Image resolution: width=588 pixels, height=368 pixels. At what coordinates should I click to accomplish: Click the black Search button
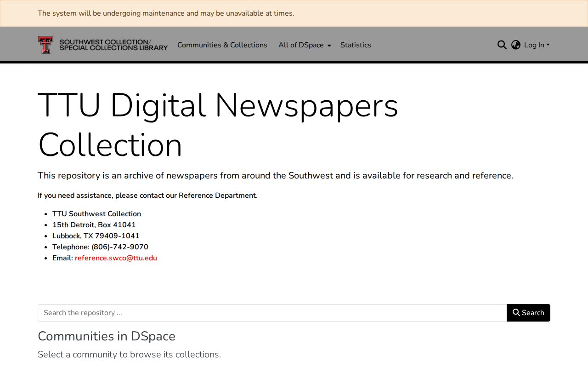(x=528, y=313)
